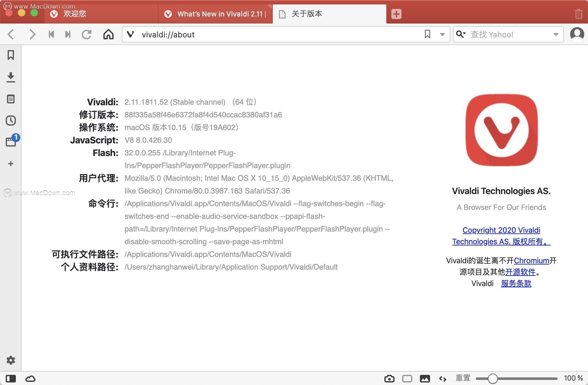Open the user profile avatar
The height and width of the screenshot is (385, 588).
577,34
